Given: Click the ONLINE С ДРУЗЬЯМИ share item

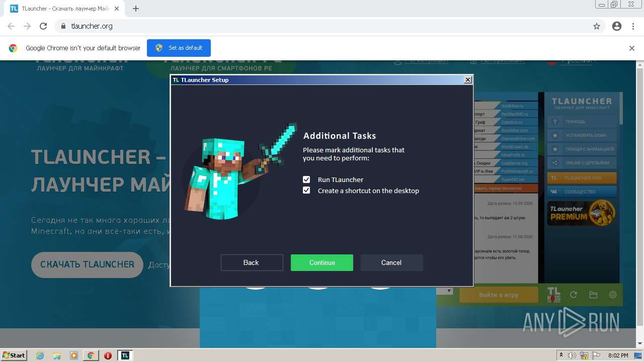Looking at the screenshot, I should tap(582, 163).
